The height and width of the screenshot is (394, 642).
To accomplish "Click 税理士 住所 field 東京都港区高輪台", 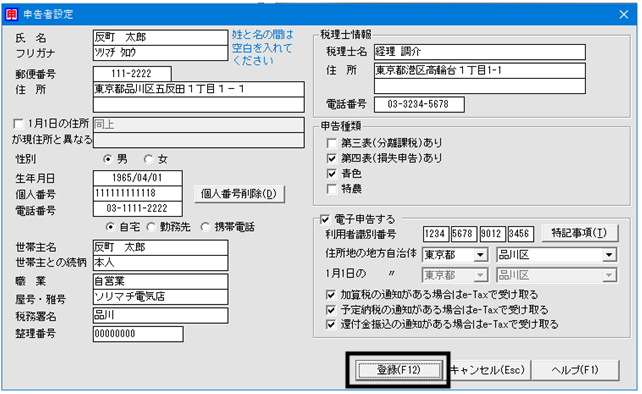I will pos(479,70).
